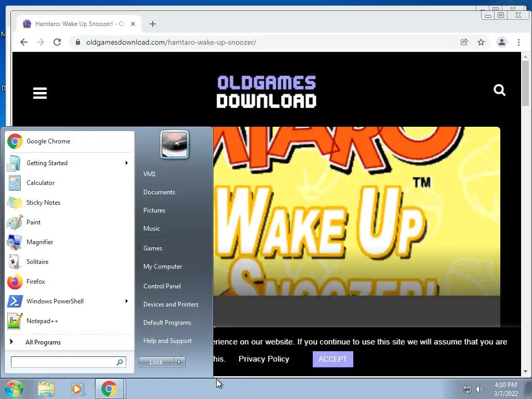
Task: Open Games explorer
Action: coord(153,248)
